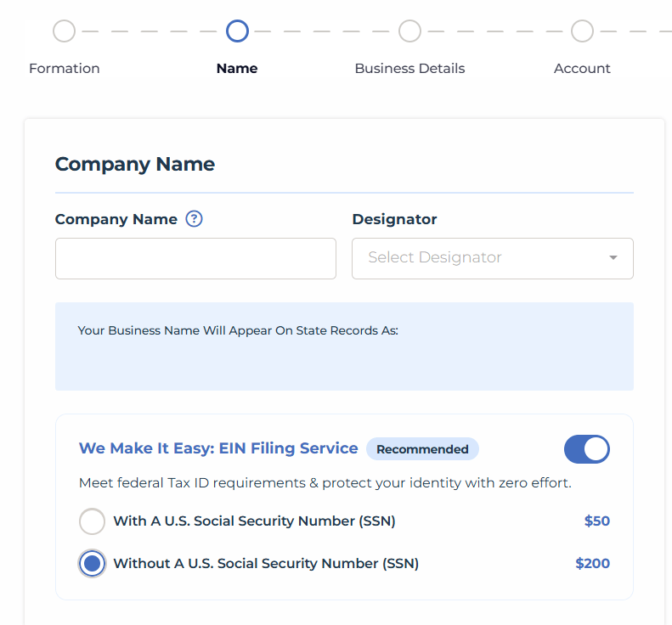This screenshot has height=625, width=672.
Task: Click the Company Name help question-mark icon
Action: (194, 219)
